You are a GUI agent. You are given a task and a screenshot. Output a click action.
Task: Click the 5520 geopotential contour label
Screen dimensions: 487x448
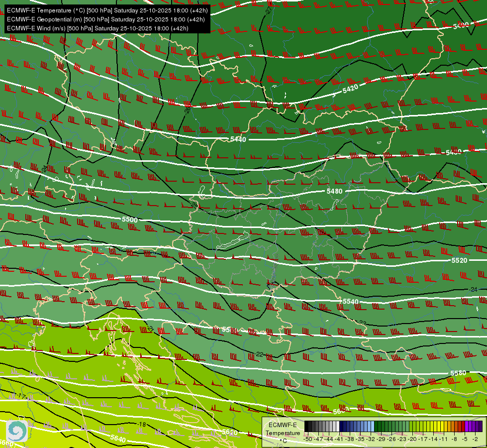coord(459,260)
